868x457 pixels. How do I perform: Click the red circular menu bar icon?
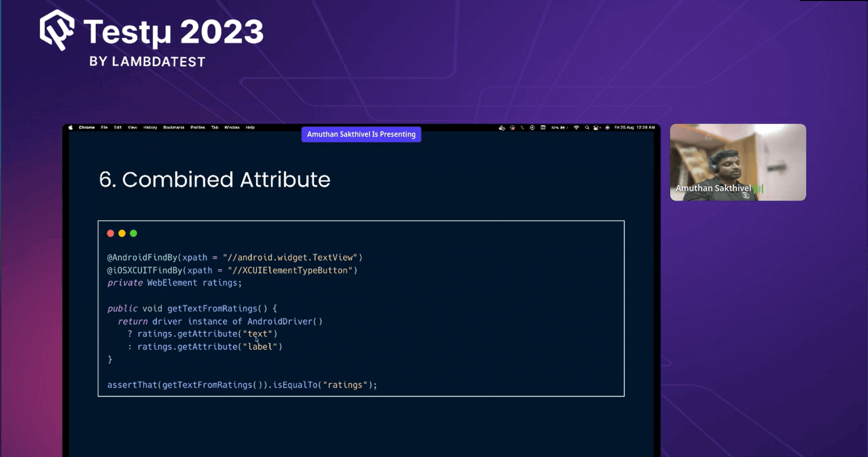pos(512,128)
